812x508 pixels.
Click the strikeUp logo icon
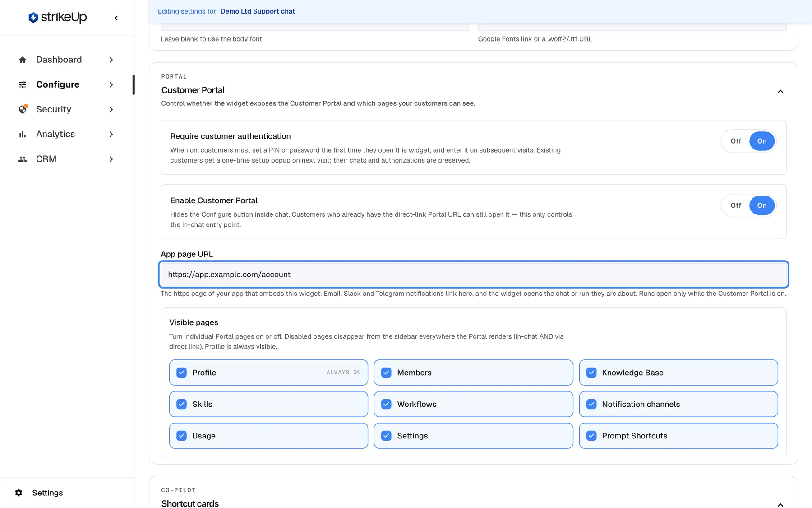pos(33,18)
